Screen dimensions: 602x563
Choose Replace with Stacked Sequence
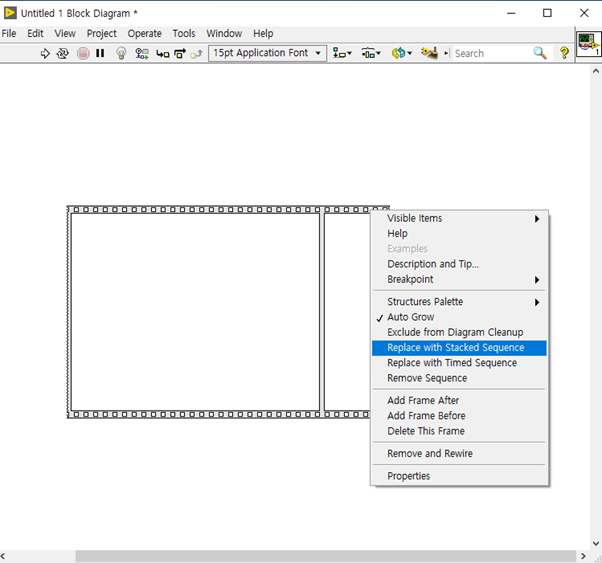pos(459,348)
